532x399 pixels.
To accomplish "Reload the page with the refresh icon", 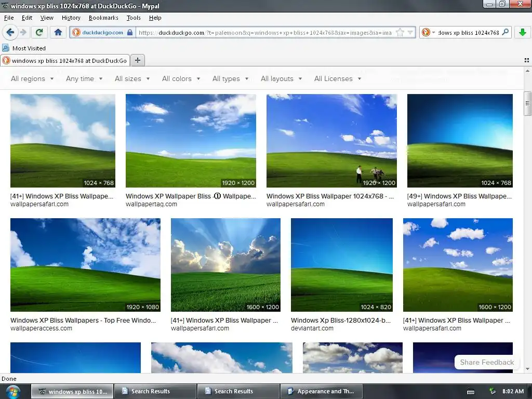I will click(39, 32).
